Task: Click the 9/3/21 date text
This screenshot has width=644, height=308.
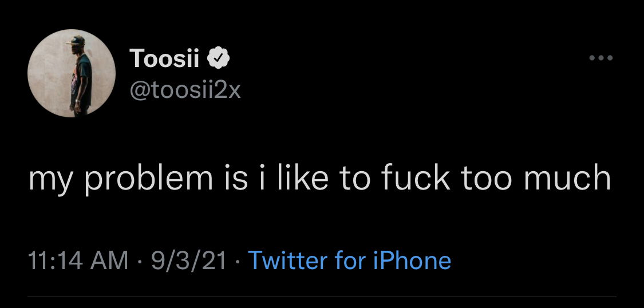Action: (188, 261)
